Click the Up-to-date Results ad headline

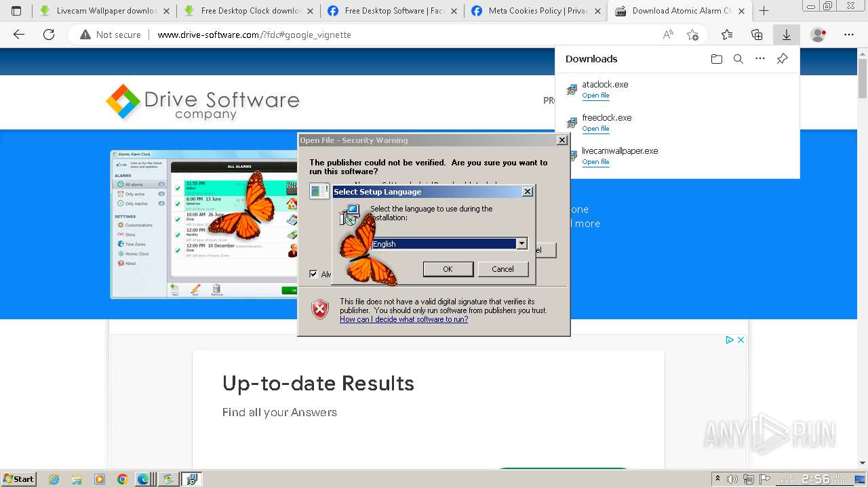click(318, 384)
